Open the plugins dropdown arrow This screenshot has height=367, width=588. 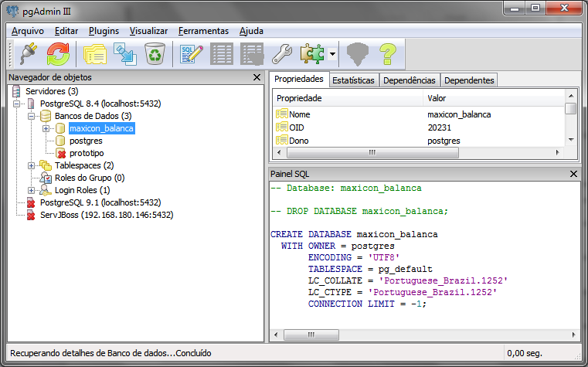(332, 54)
